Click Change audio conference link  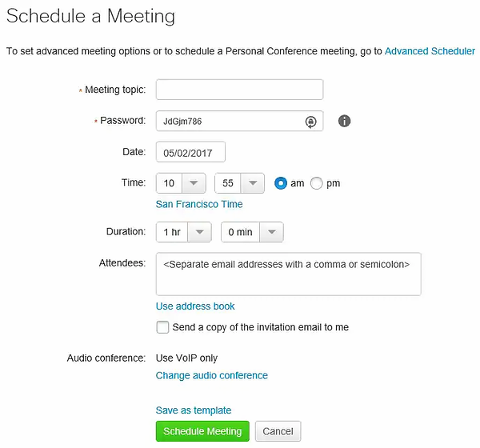211,375
